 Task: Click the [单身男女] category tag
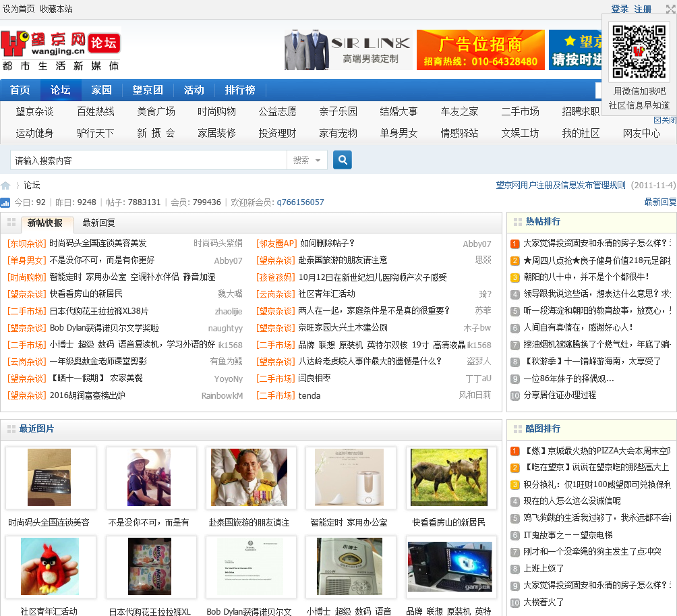tap(27, 260)
